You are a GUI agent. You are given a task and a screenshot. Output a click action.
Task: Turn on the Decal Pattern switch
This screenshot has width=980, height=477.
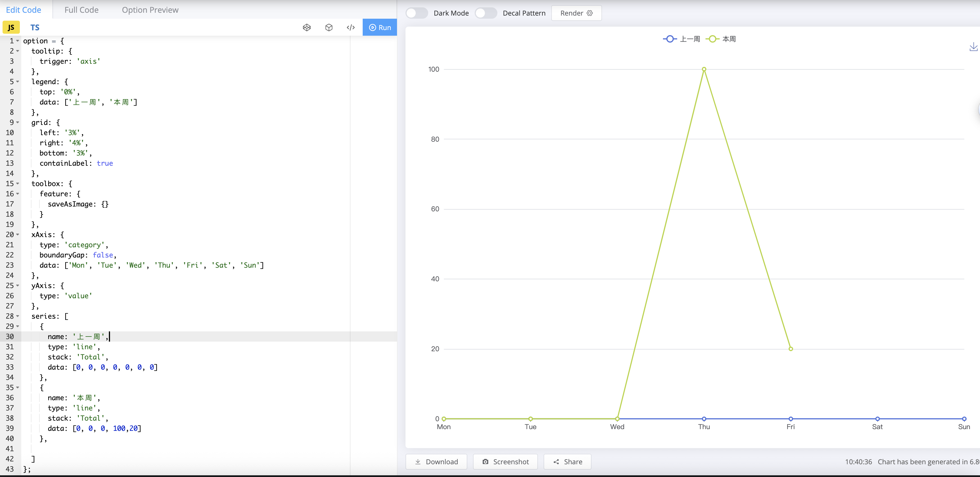point(486,13)
